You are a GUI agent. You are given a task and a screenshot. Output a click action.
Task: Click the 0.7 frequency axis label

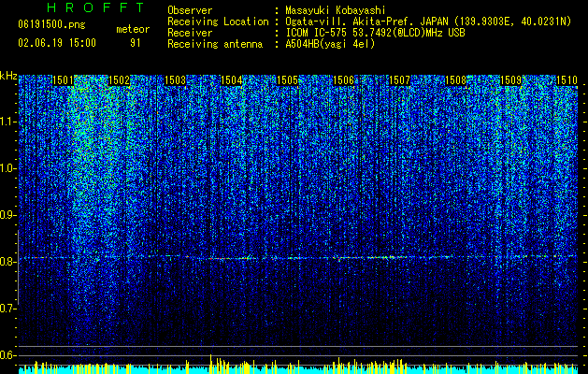tap(7, 309)
